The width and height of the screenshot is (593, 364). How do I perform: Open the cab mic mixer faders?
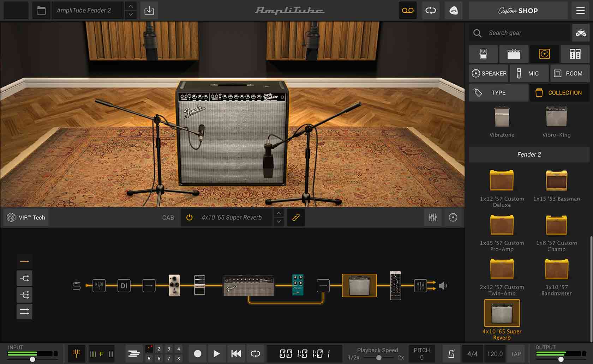(432, 217)
